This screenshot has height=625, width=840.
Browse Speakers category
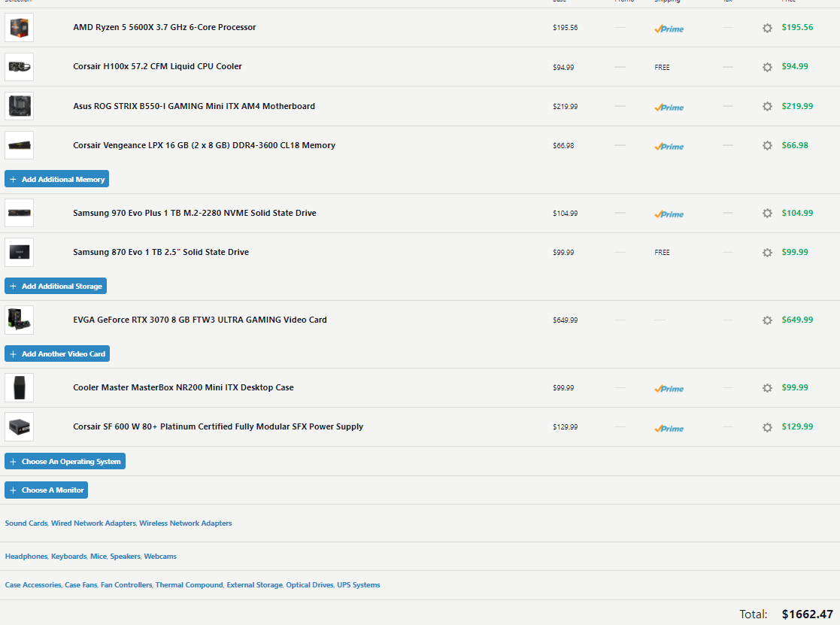(x=125, y=557)
